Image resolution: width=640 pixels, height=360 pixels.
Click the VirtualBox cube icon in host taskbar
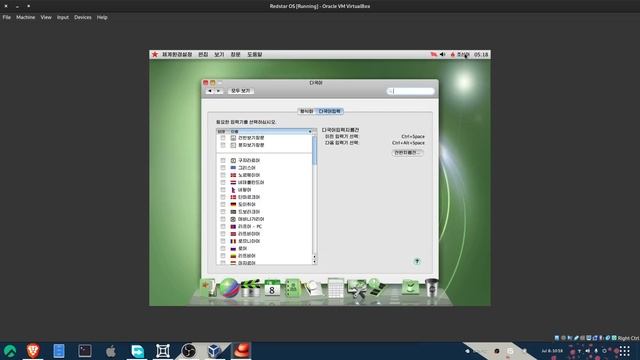tap(214, 351)
